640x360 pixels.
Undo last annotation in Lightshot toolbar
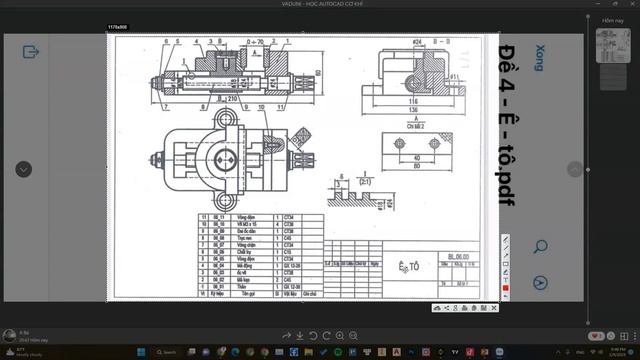click(x=505, y=296)
